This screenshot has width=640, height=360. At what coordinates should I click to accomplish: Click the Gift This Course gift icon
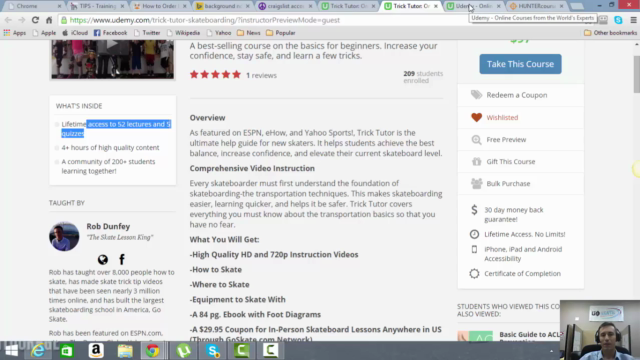pos(476,162)
